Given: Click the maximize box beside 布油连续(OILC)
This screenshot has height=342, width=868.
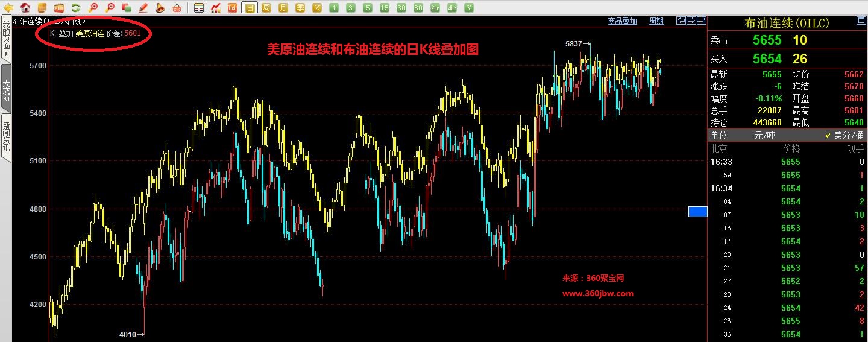Looking at the screenshot, I should pos(861,21).
